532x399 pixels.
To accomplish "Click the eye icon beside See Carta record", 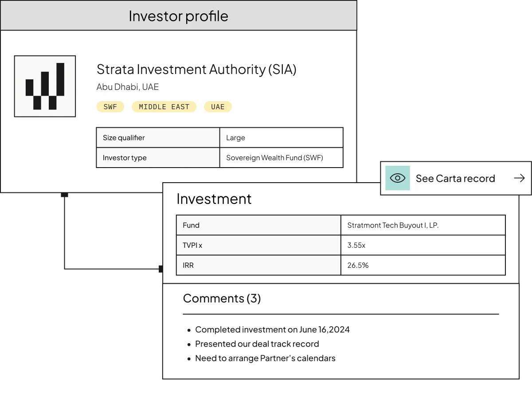I will tap(398, 178).
